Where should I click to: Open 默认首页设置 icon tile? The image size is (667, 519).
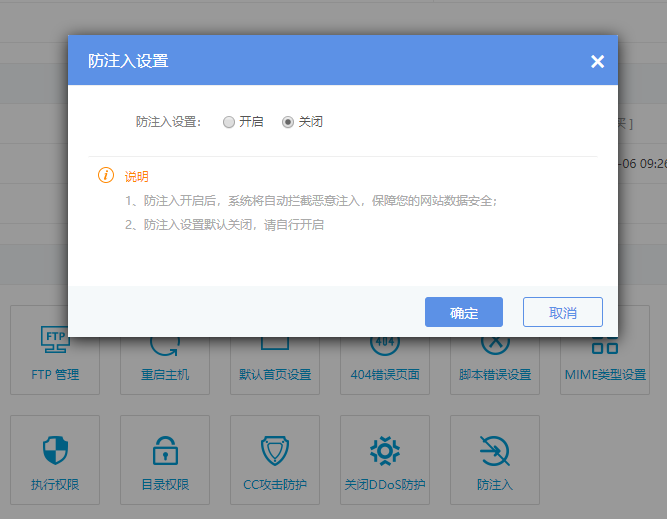(275, 355)
